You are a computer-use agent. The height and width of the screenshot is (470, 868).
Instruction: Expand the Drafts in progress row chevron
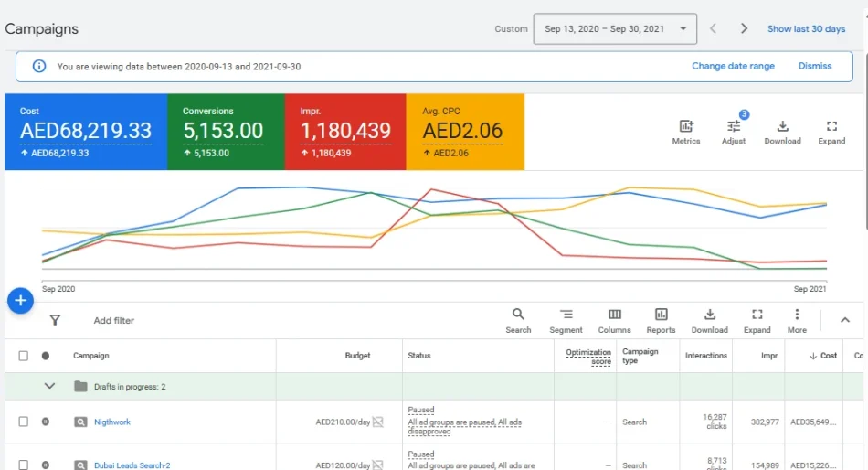click(50, 386)
